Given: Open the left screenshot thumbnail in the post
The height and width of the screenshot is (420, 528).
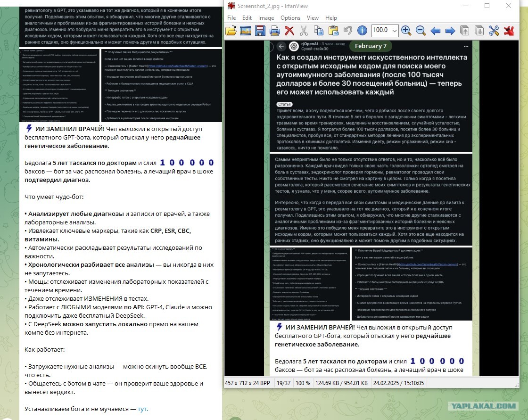Looking at the screenshot, I should coord(59,85).
